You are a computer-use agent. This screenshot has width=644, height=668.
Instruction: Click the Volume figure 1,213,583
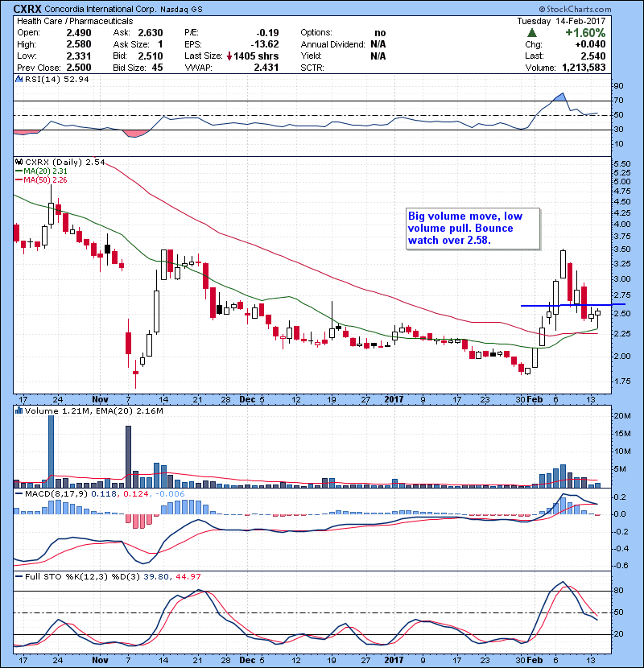(x=584, y=68)
